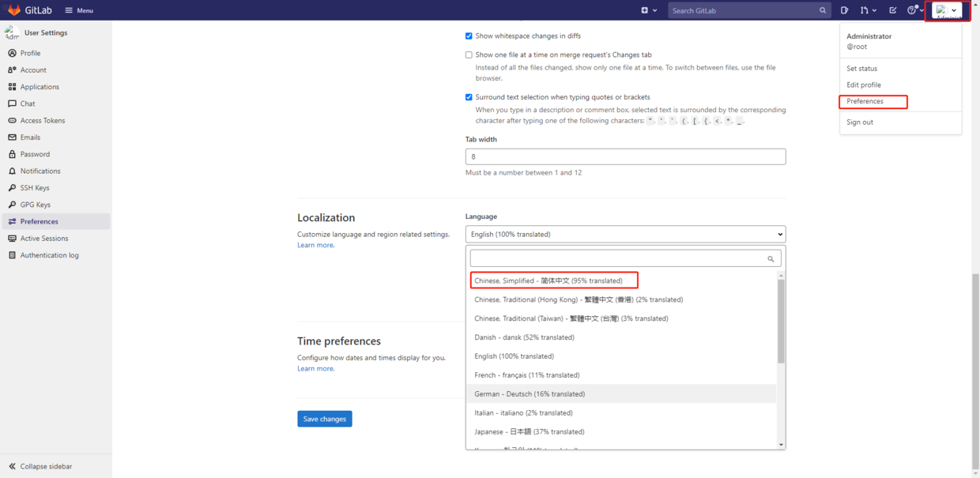Enable showing one file at a time

point(469,54)
